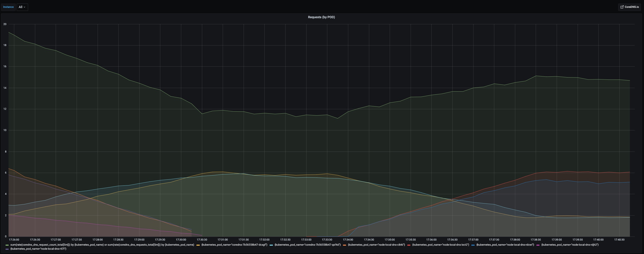Click the y-axis value 20

click(x=5, y=24)
